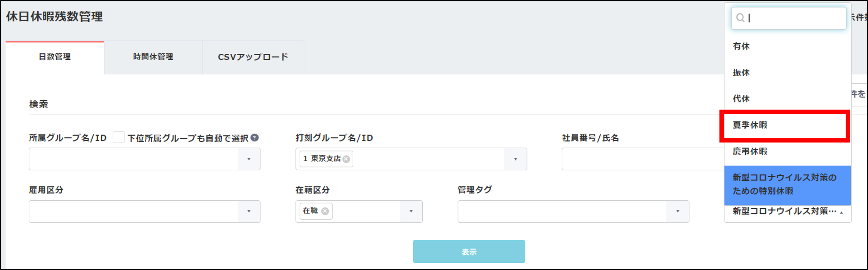Enable 下位所属グループも自動で選択 checkbox

[118, 137]
